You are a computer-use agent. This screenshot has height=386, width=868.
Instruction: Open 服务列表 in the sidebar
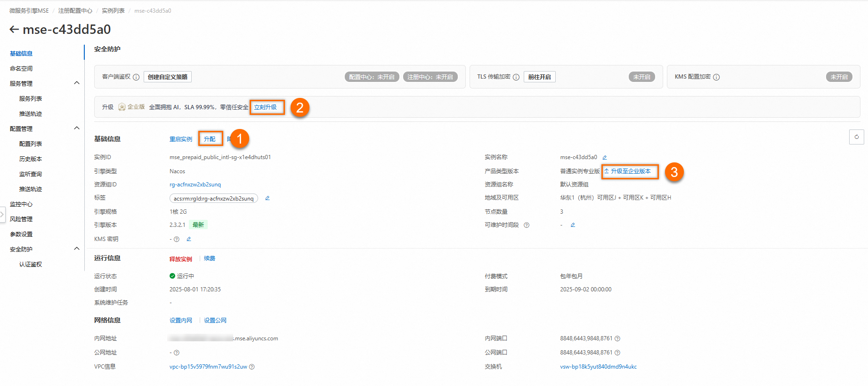(31, 99)
